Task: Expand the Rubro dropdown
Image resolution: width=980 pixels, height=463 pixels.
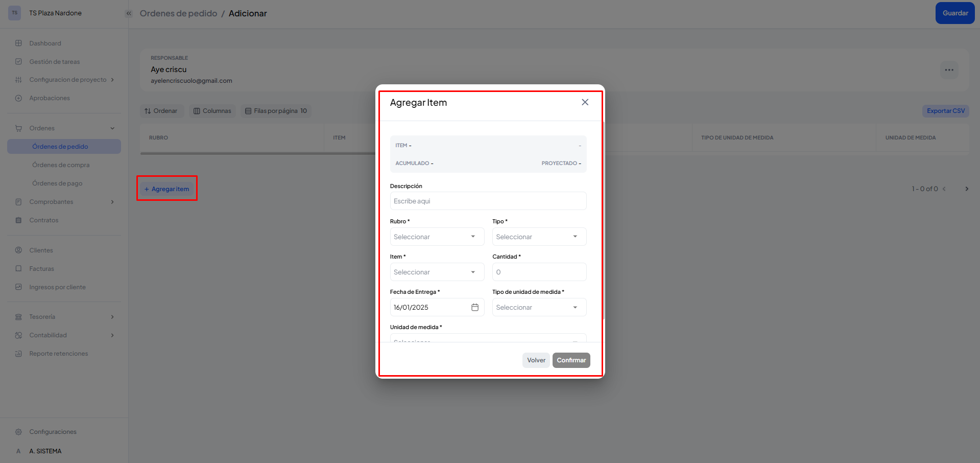Action: pyautogui.click(x=437, y=237)
